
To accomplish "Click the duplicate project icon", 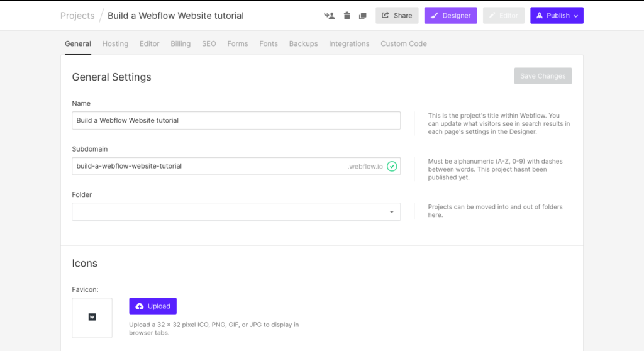I will point(363,16).
